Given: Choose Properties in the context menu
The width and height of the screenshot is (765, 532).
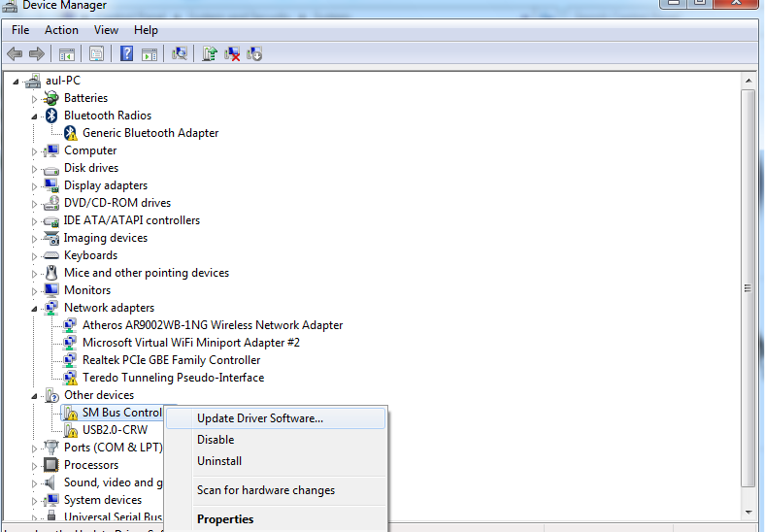Looking at the screenshot, I should 276,519.
